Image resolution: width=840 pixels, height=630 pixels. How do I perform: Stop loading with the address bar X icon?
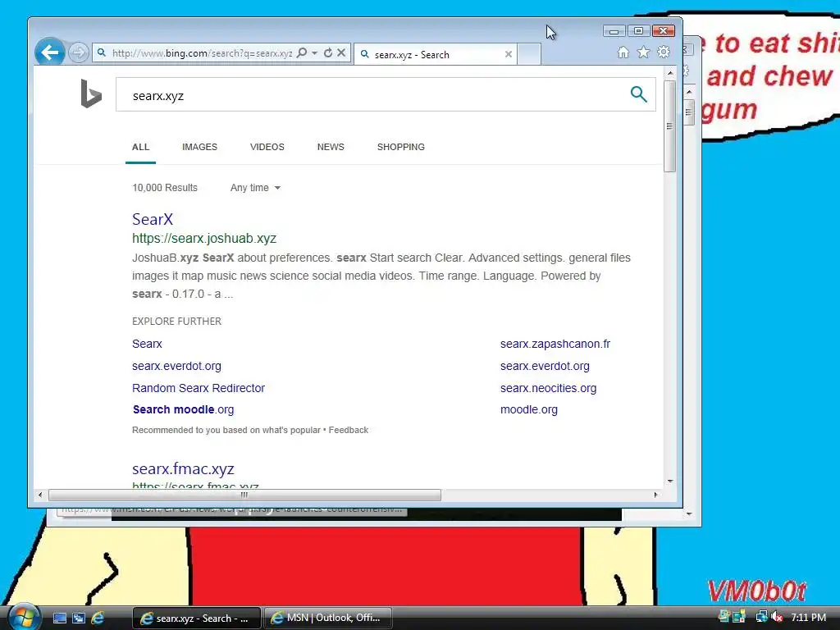tap(341, 52)
